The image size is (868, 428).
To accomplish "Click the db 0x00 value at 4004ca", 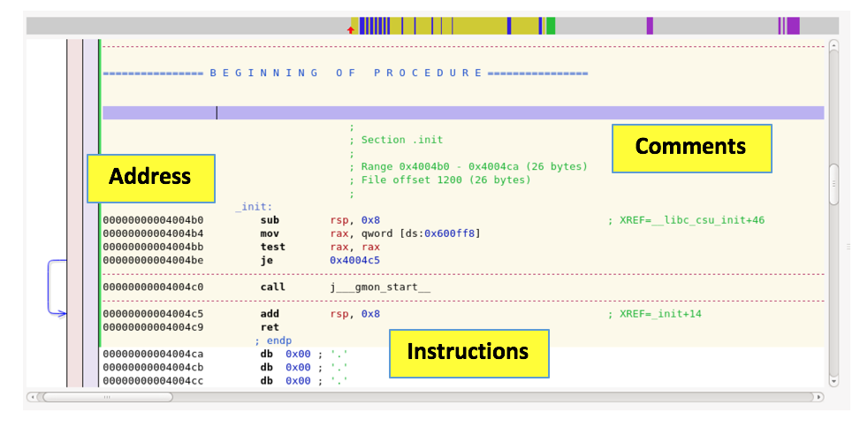I will click(x=299, y=354).
